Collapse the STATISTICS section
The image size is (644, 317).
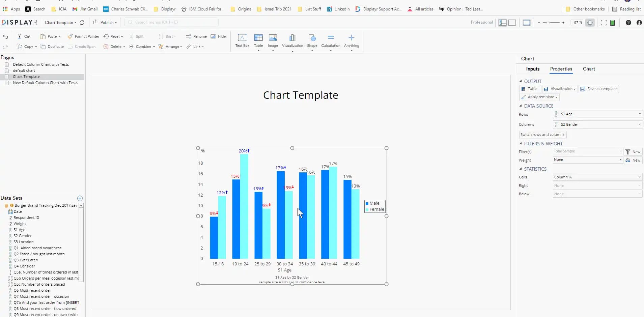click(521, 169)
